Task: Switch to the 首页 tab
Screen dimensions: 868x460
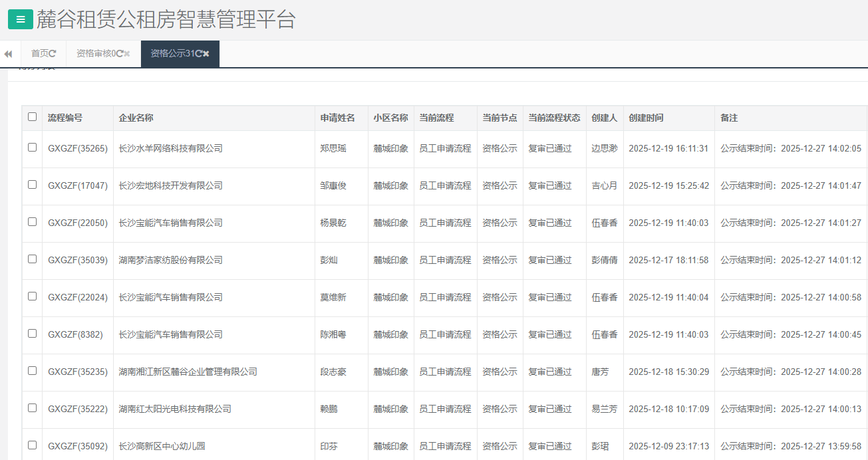Action: click(x=39, y=54)
